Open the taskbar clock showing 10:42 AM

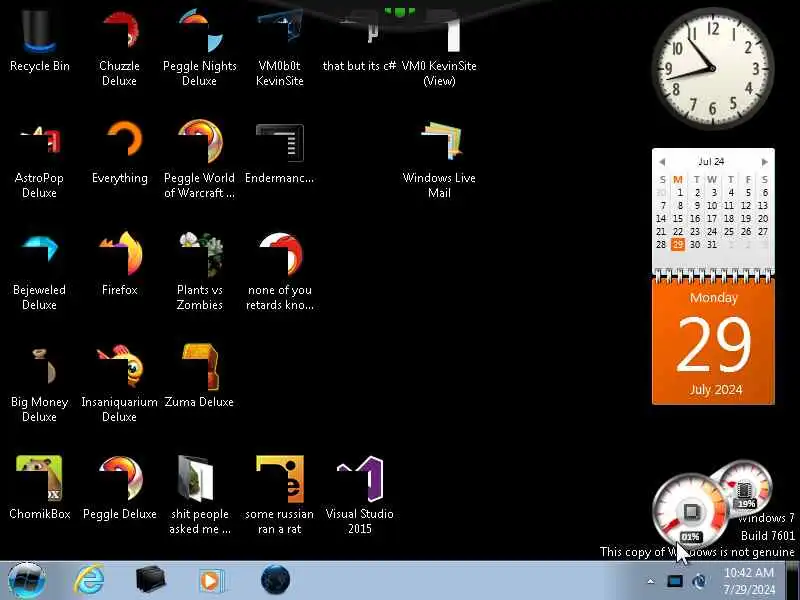pos(749,581)
